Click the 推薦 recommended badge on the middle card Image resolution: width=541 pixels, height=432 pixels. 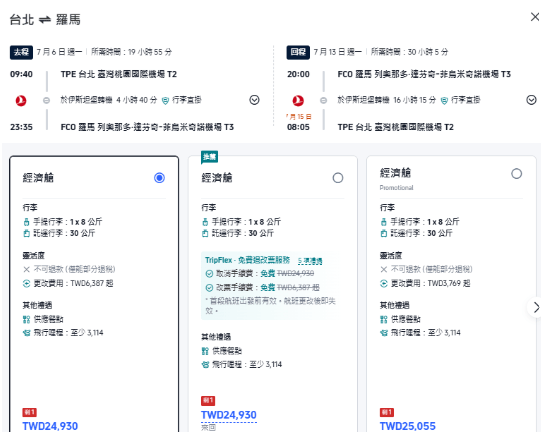pyautogui.click(x=209, y=157)
